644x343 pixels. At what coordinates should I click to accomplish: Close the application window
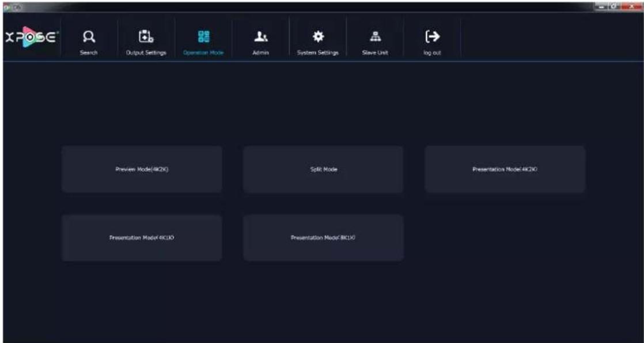(633, 6)
